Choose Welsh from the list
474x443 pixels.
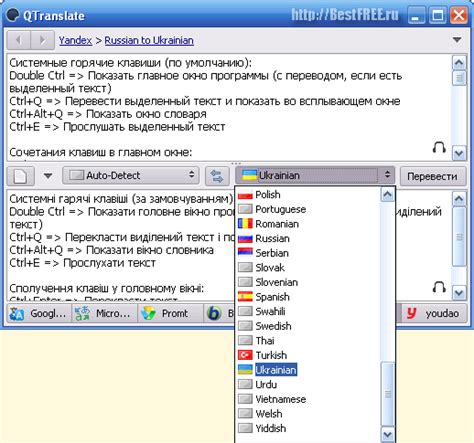coord(308,414)
